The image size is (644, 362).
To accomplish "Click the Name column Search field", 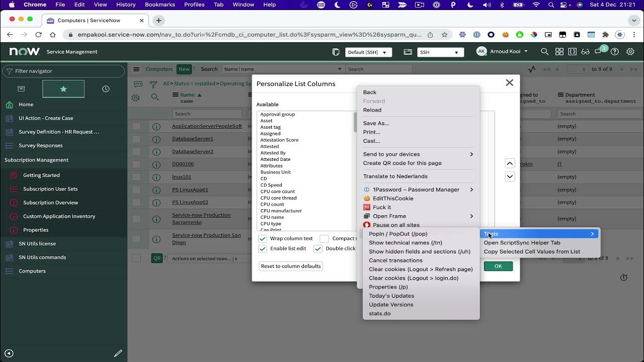I will (207, 114).
